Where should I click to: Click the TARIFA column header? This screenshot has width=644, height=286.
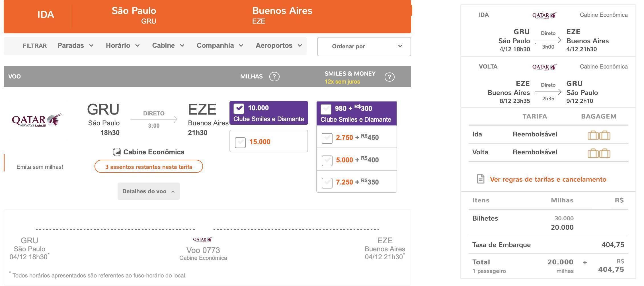pyautogui.click(x=535, y=116)
